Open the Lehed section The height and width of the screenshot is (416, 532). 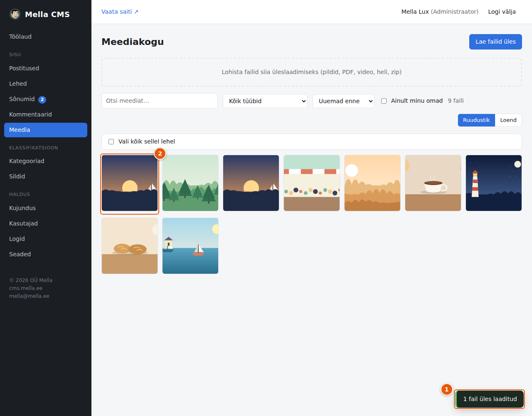(x=46, y=84)
